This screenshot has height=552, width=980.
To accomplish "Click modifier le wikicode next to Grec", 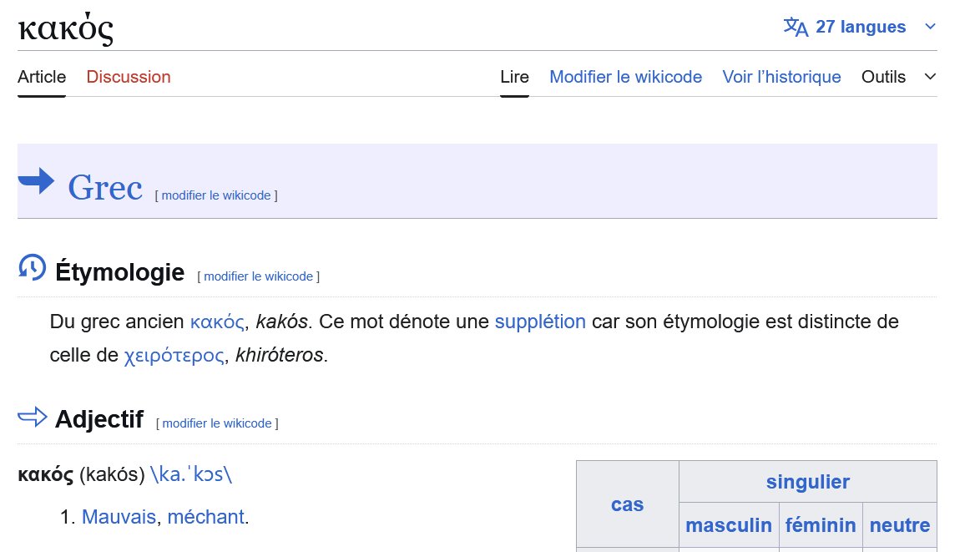I will [x=215, y=195].
